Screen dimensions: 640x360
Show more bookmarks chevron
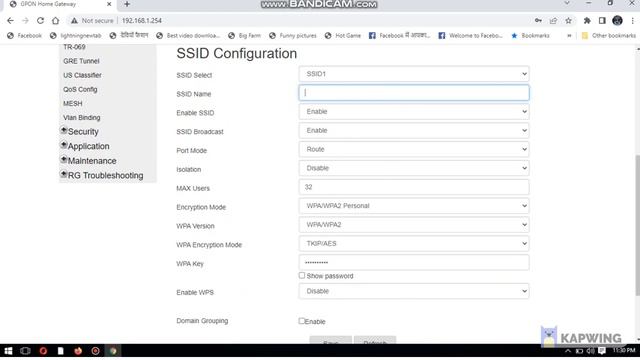tap(569, 36)
